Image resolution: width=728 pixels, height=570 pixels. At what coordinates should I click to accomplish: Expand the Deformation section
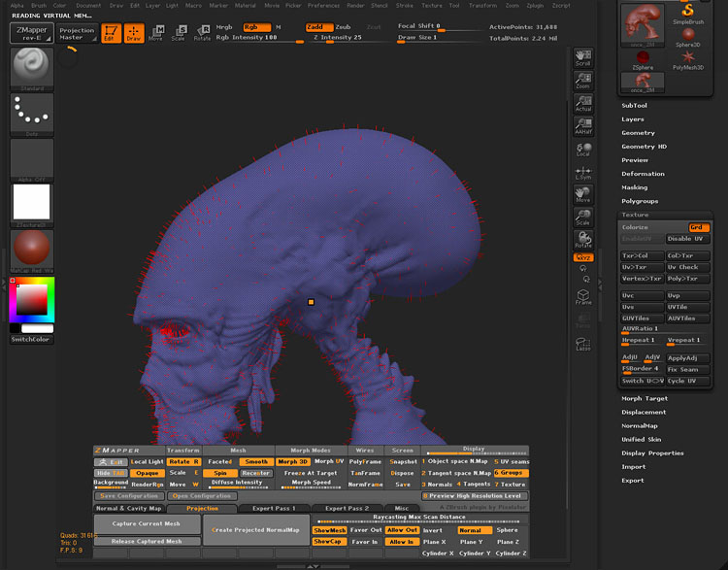(x=643, y=174)
